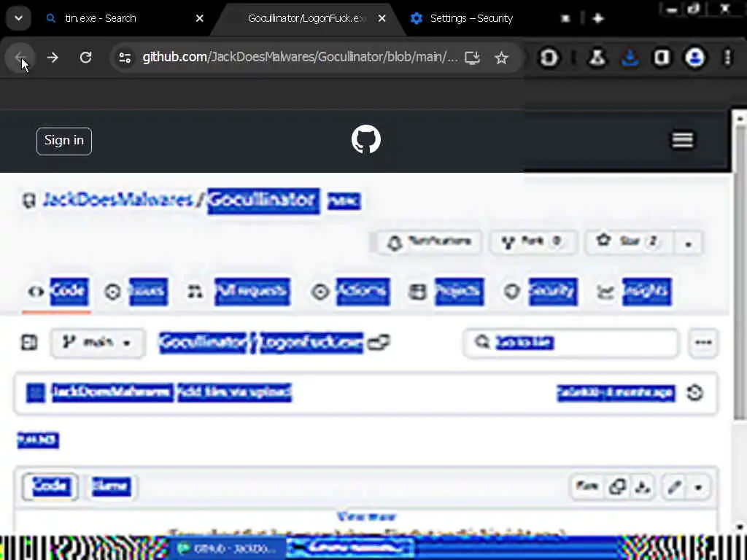Expand the file tree side panel icon
This screenshot has height=560, width=747.
pos(29,342)
